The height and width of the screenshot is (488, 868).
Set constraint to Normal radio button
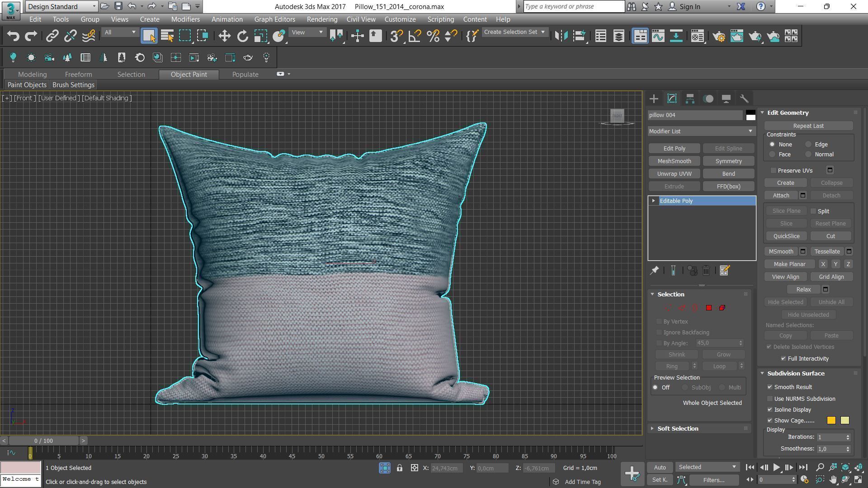[x=808, y=155]
